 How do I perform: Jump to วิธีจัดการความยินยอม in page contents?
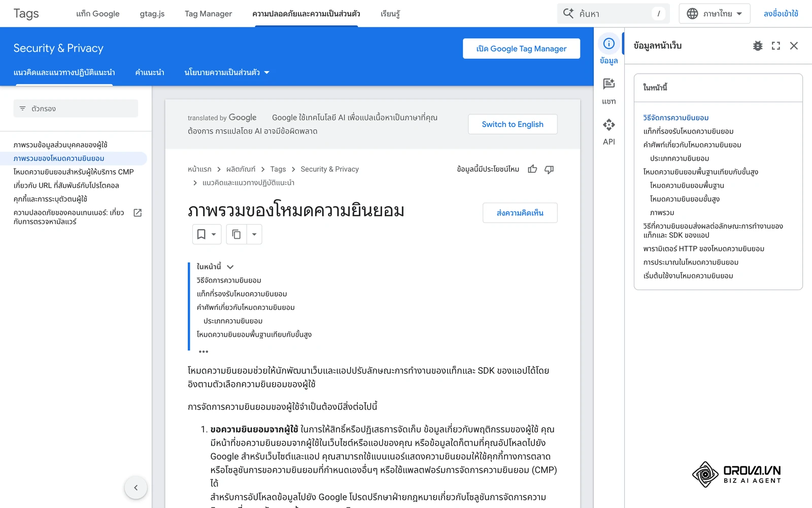(229, 280)
